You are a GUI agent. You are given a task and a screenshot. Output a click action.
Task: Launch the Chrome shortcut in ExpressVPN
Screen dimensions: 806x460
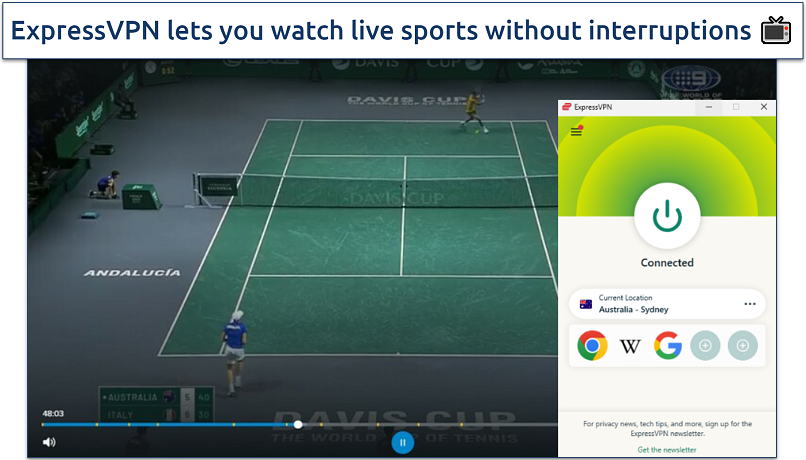(x=592, y=345)
